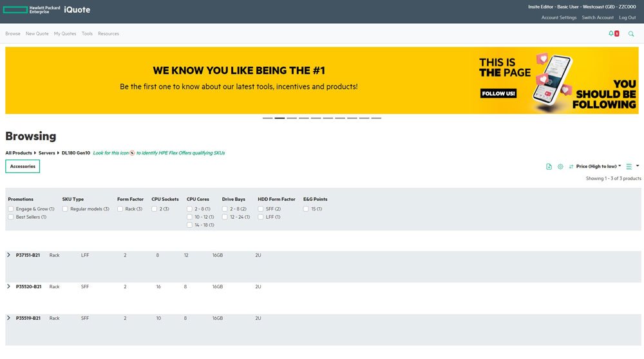Click the Accessories button
This screenshot has width=644, height=359.
coord(23,166)
